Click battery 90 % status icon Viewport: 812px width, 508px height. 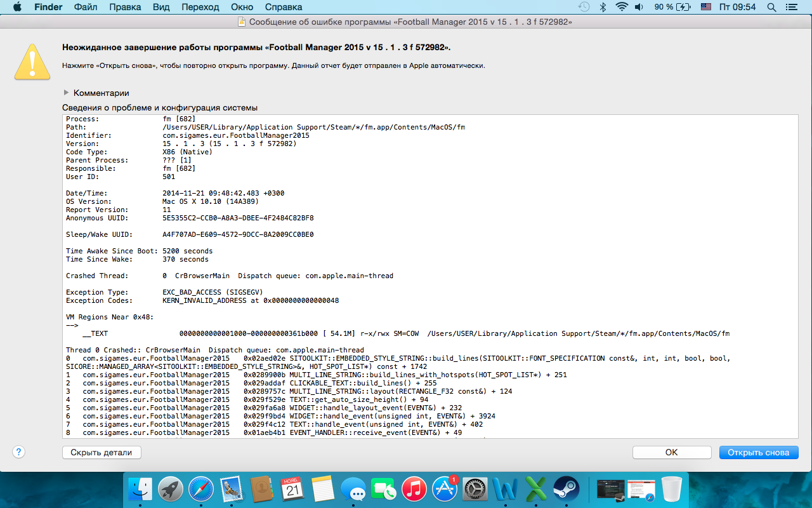[x=673, y=7]
